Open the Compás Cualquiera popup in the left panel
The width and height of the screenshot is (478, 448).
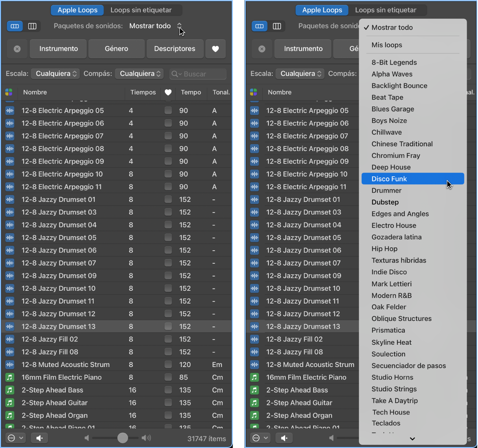coord(139,74)
